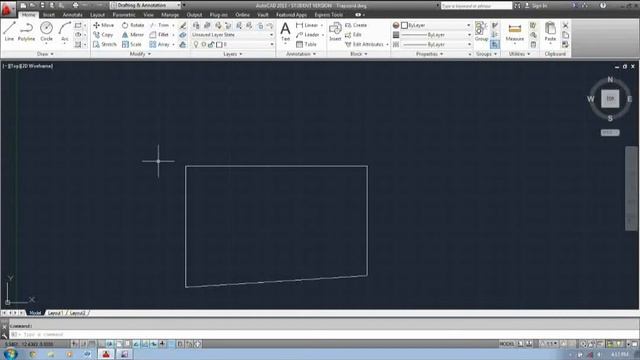Toggle the layer lock icon
640x360 pixels.
click(x=211, y=44)
